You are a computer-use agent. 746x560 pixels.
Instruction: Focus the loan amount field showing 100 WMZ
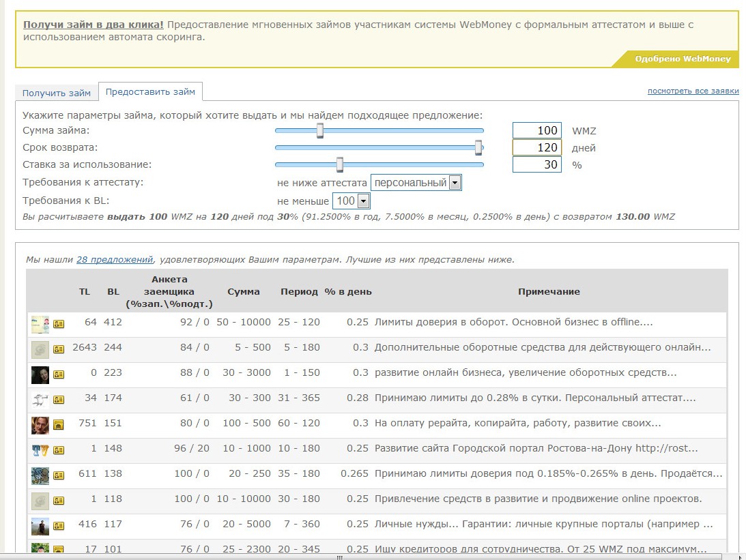click(x=536, y=131)
